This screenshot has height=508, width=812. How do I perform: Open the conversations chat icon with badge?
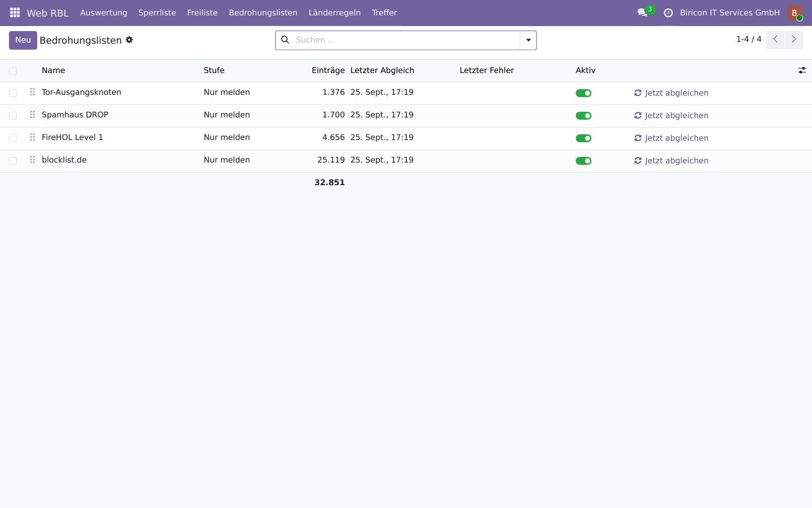pyautogui.click(x=646, y=12)
